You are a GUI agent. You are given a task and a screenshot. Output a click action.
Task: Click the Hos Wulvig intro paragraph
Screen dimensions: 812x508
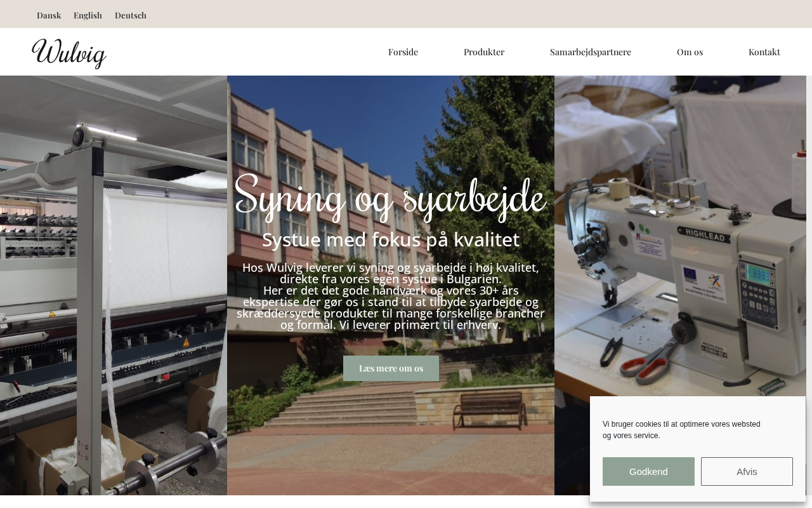391,296
